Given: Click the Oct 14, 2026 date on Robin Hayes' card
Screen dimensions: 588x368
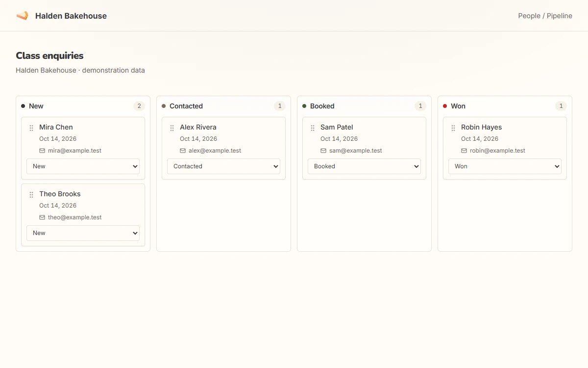Looking at the screenshot, I should [x=480, y=139].
